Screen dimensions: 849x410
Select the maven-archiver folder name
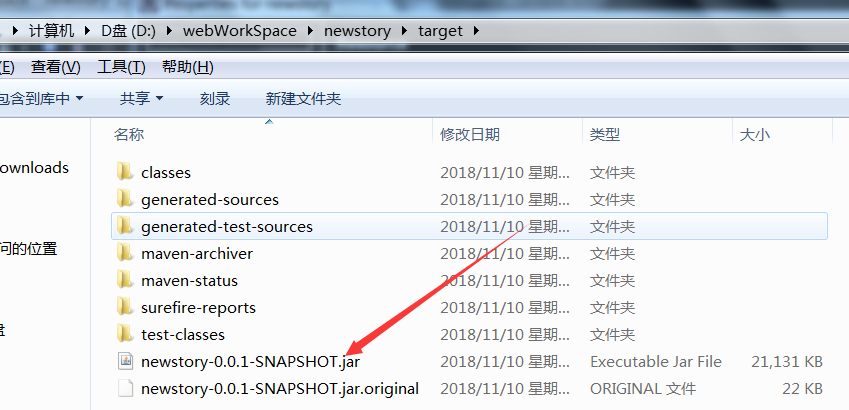(x=197, y=253)
